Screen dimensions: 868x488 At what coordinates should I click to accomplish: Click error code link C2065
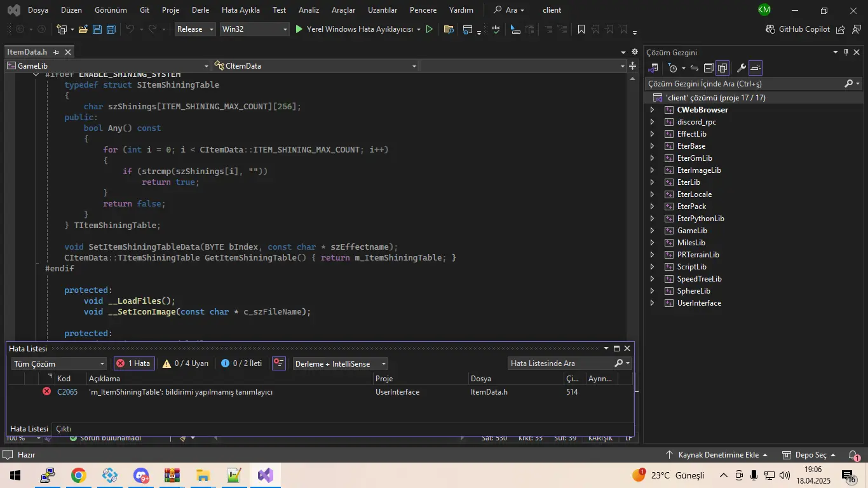point(67,392)
